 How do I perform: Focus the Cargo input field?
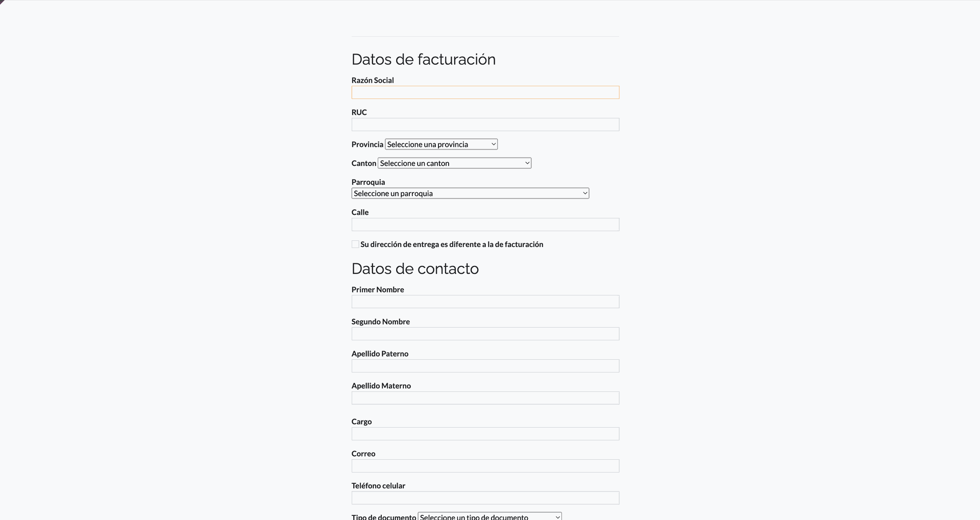(x=485, y=434)
